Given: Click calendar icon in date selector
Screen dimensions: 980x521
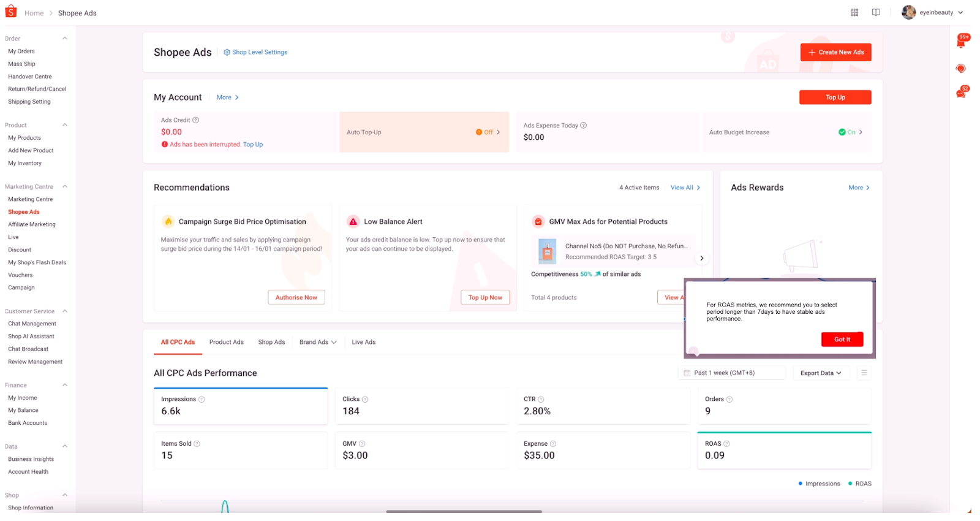Looking at the screenshot, I should (x=687, y=373).
